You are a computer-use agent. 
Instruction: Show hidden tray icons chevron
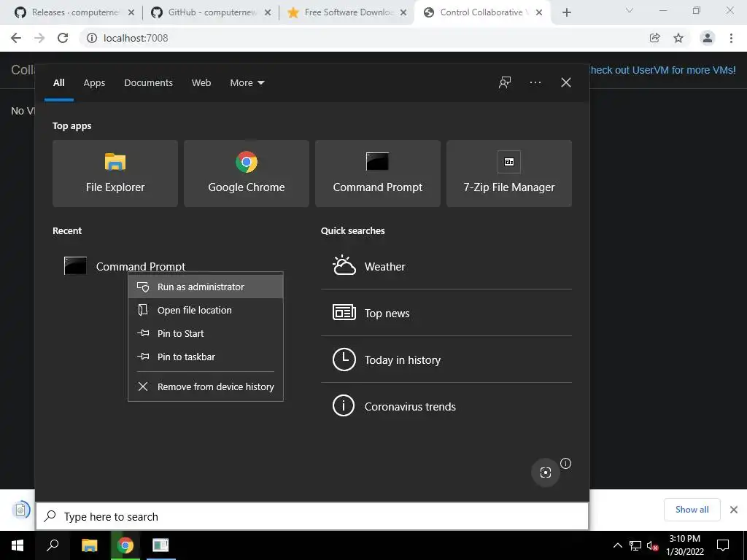(617, 545)
